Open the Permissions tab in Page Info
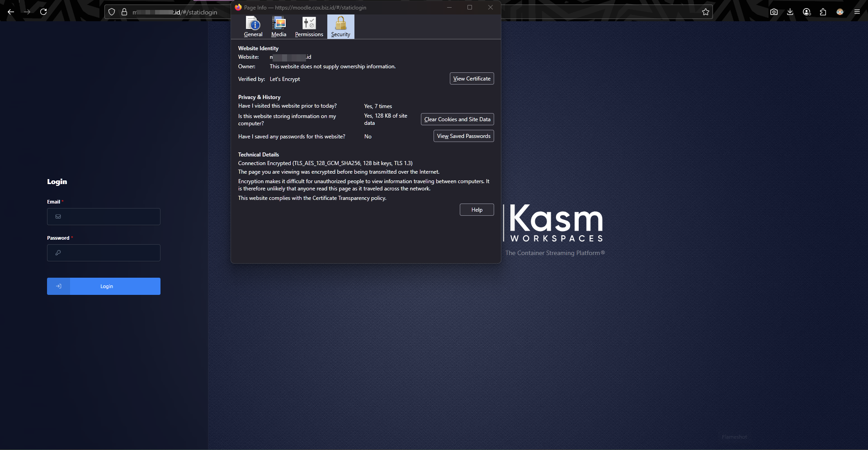The image size is (868, 450). click(309, 27)
